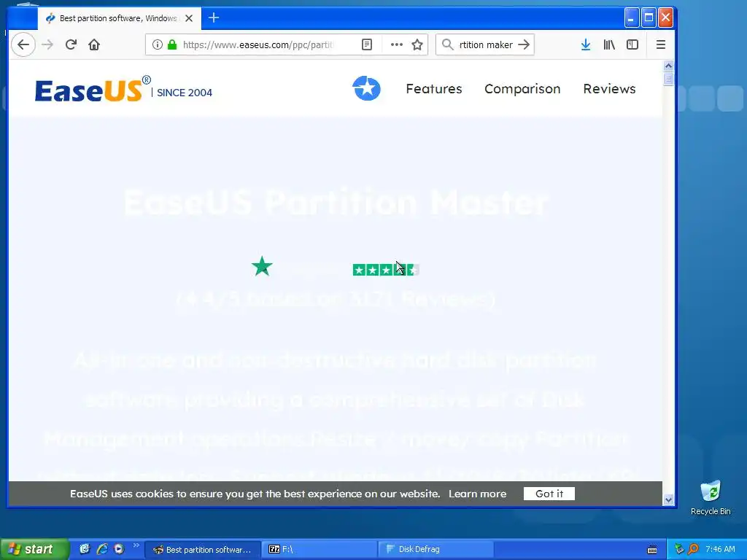Open the Recycle Bin desktop icon

coord(711,498)
